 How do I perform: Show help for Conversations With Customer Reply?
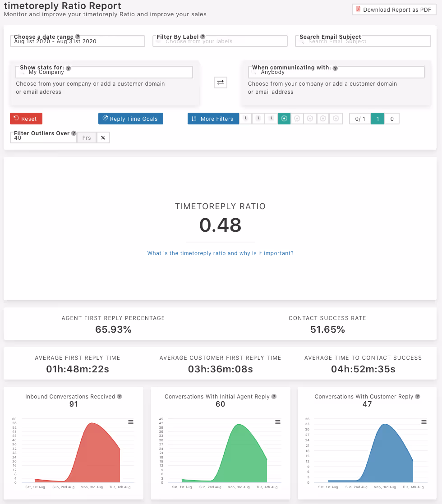click(418, 396)
